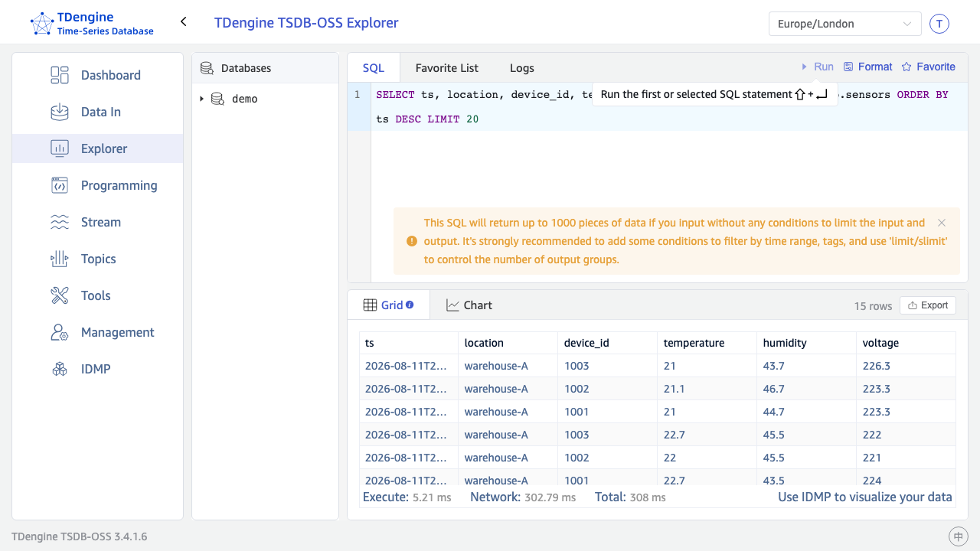Switch to the Chart results tab
The image size is (980, 551).
coord(469,305)
